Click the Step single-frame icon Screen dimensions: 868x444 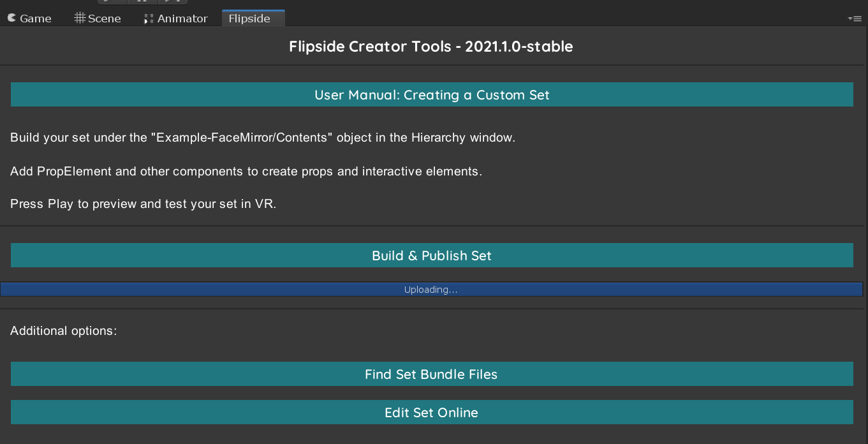pyautogui.click(x=172, y=3)
